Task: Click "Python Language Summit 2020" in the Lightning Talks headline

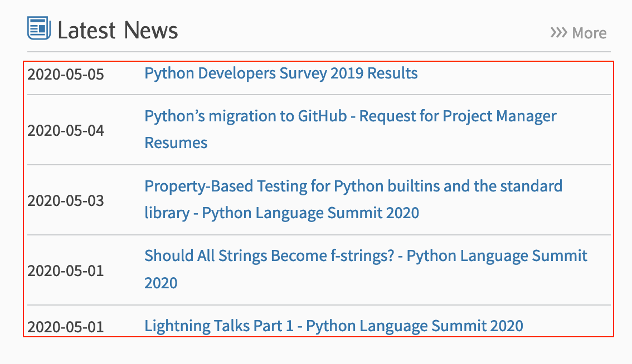Action: 415,326
